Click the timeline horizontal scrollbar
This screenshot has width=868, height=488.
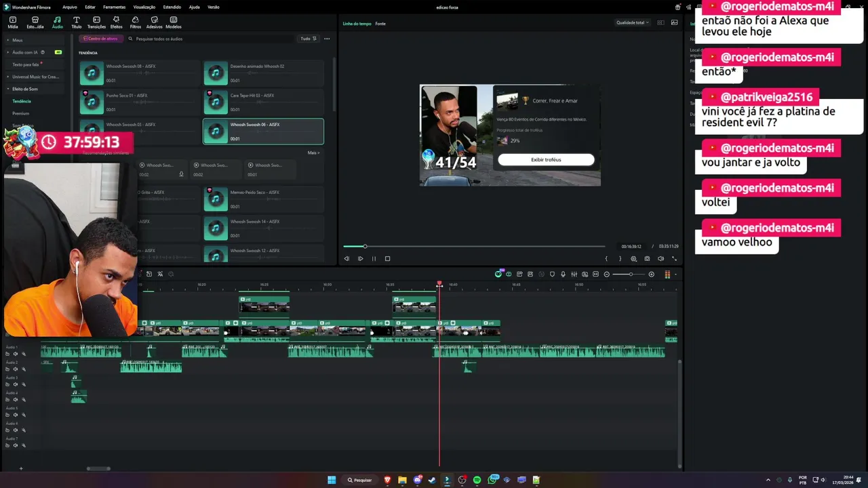(x=98, y=468)
